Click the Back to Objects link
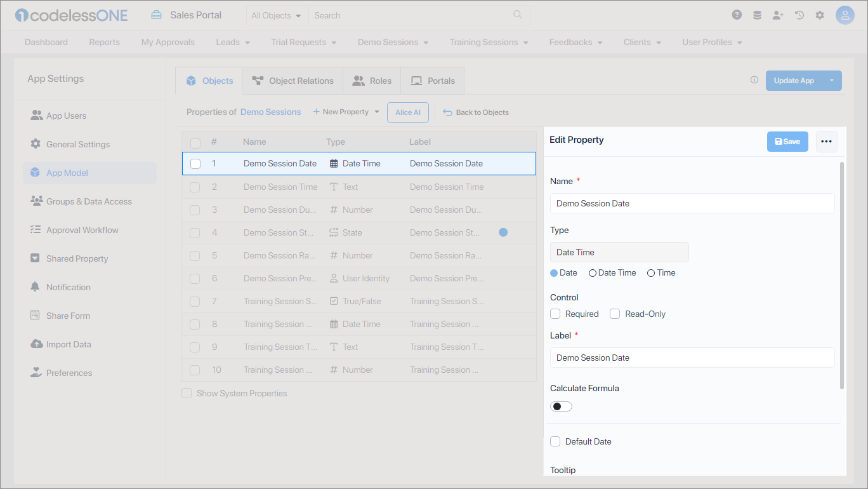The width and height of the screenshot is (868, 489). (476, 112)
